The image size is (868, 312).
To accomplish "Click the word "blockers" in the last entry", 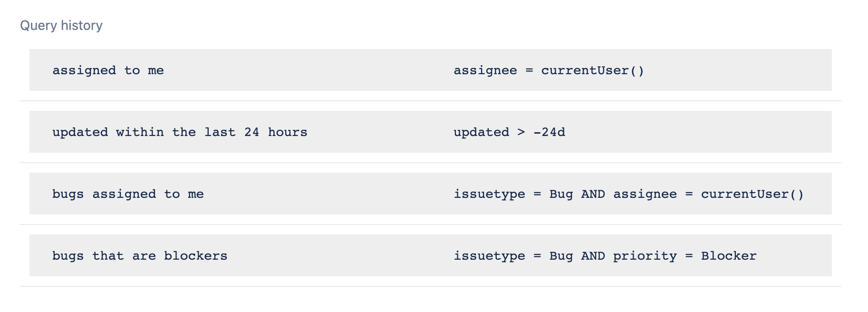I will 195,256.
